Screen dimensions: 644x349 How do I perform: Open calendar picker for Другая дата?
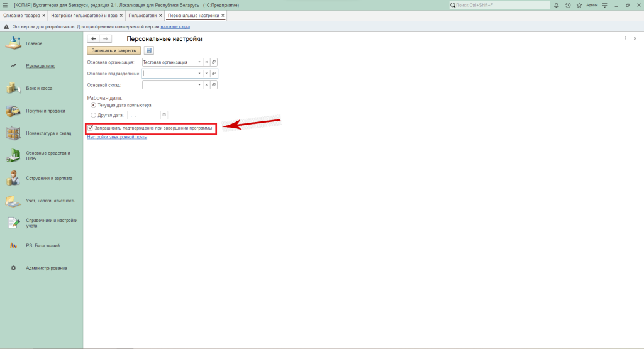point(164,115)
